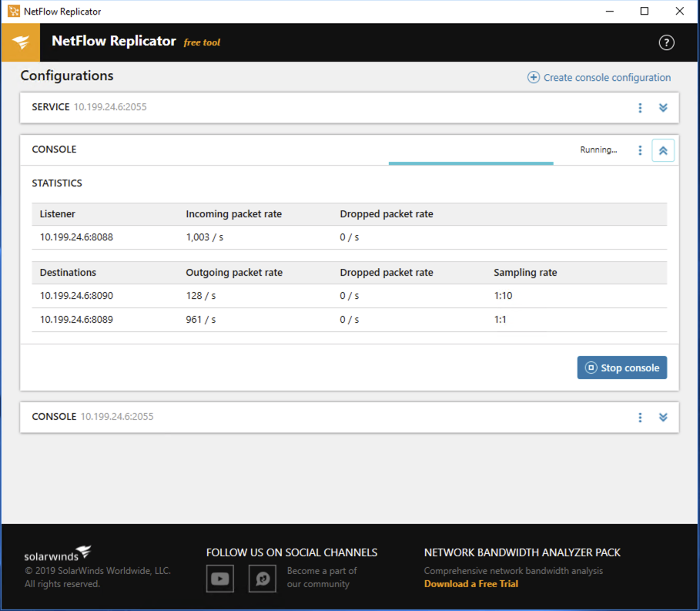Click the SERVICE panel title text

[51, 107]
